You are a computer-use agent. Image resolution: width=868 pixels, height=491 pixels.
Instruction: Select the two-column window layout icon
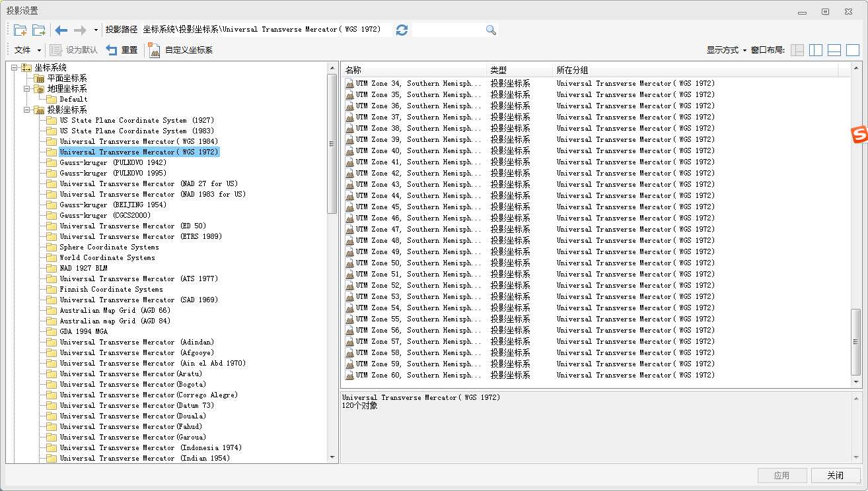coord(816,50)
